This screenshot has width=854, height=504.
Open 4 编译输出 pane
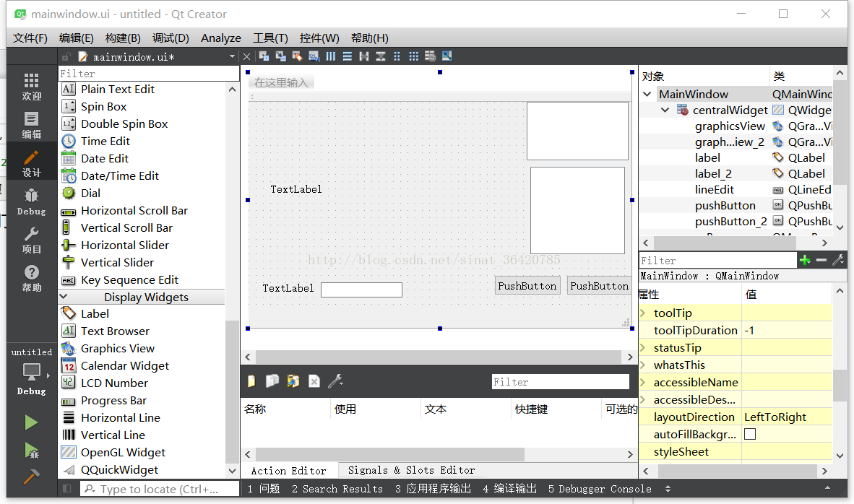click(x=510, y=489)
